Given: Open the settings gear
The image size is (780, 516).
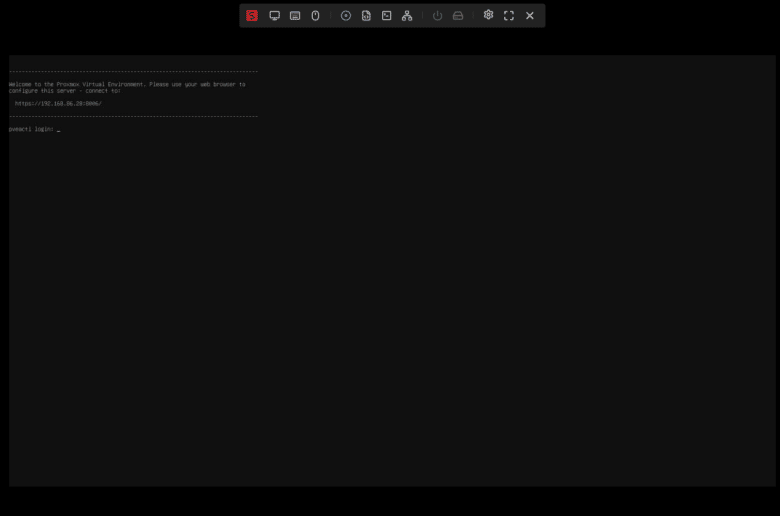Looking at the screenshot, I should [x=488, y=15].
